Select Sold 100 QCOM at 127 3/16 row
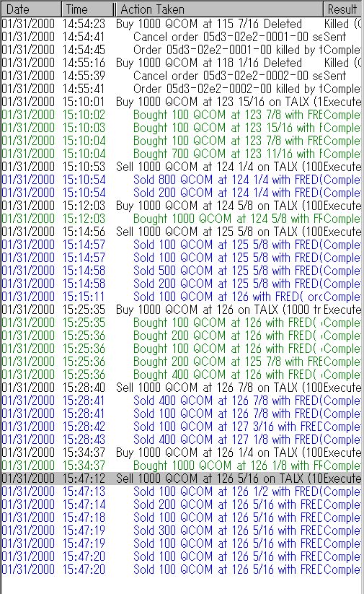The height and width of the screenshot is (594, 364). tap(182, 427)
